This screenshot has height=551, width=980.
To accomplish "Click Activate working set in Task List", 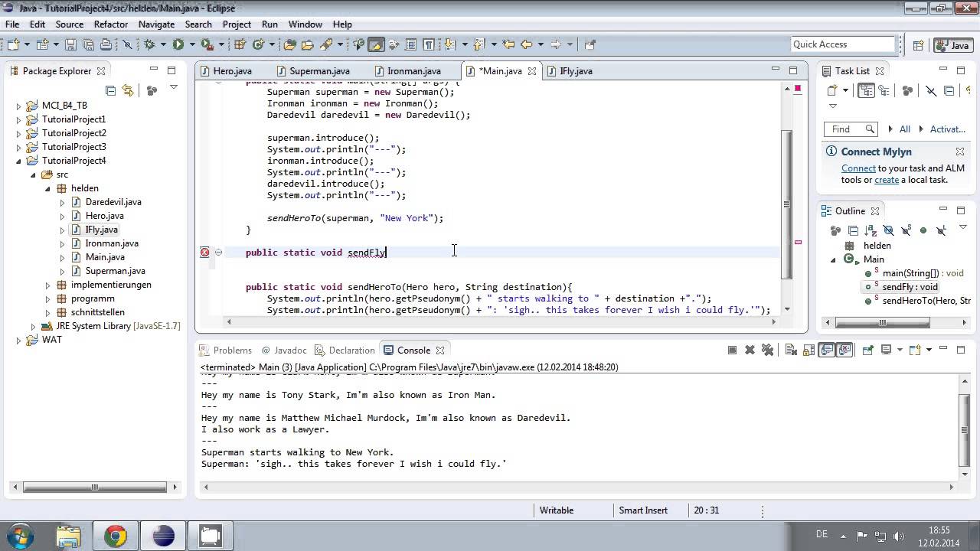I will (948, 129).
